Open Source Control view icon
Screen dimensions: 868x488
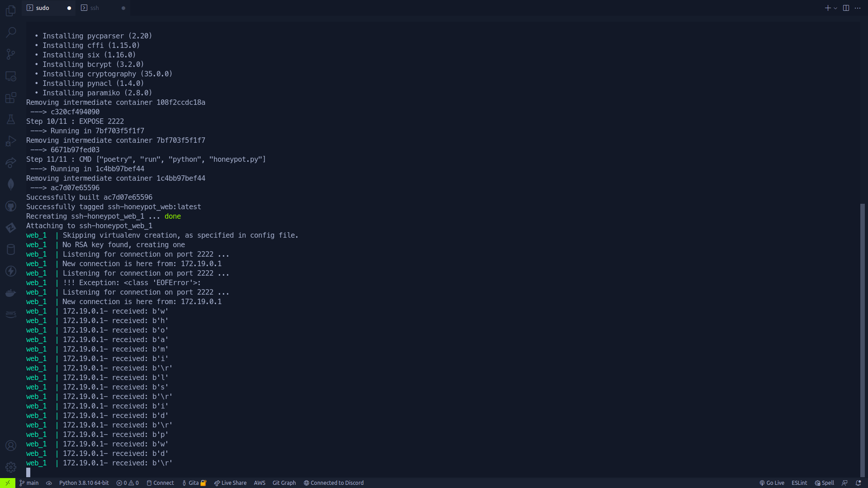[11, 54]
